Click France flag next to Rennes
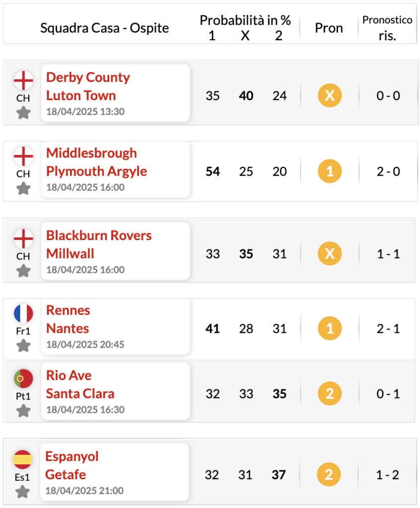420x508 pixels. pyautogui.click(x=23, y=314)
